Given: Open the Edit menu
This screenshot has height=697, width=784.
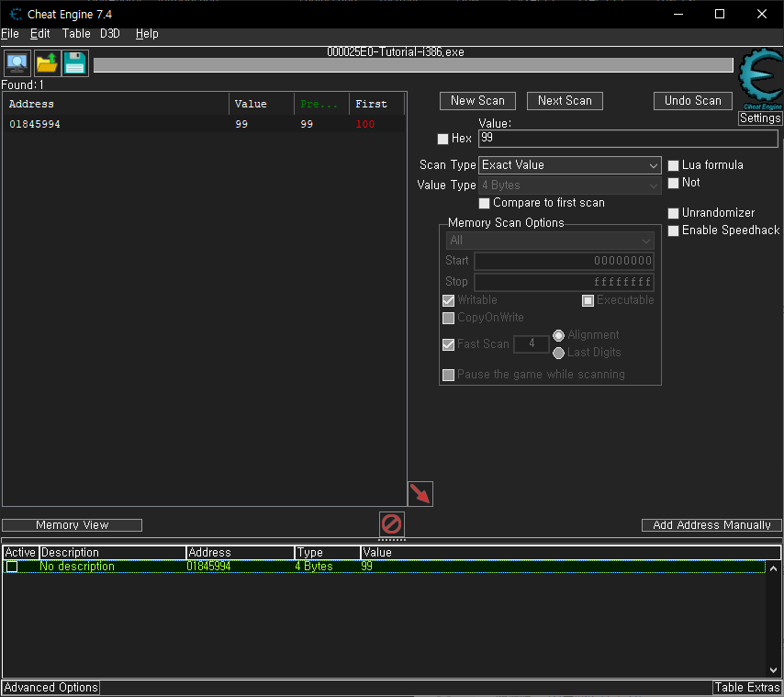Looking at the screenshot, I should [40, 33].
